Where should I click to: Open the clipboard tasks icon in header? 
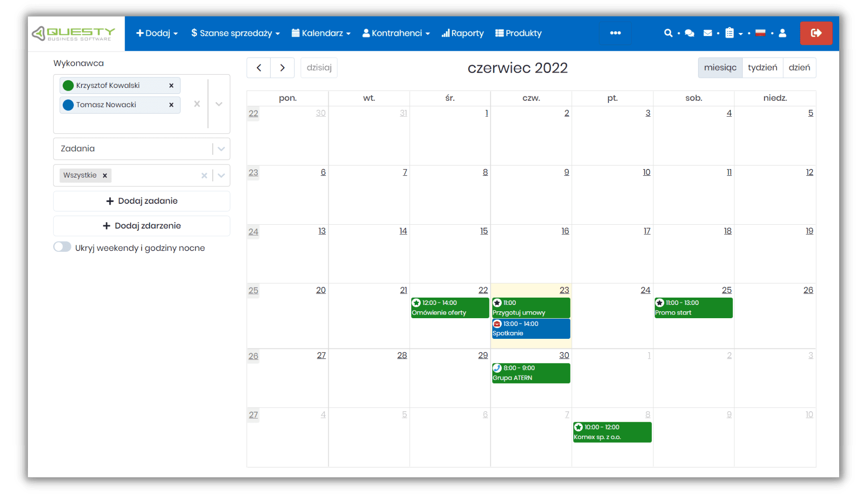click(729, 33)
